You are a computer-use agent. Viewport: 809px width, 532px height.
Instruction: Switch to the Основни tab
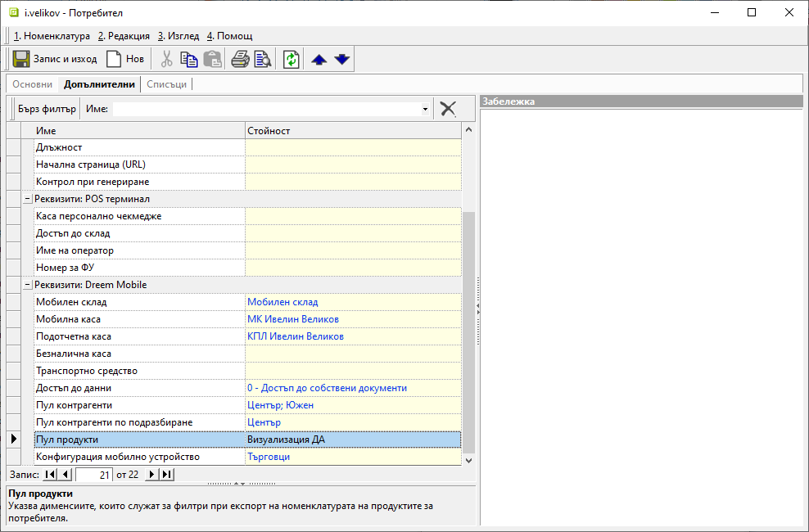click(33, 84)
